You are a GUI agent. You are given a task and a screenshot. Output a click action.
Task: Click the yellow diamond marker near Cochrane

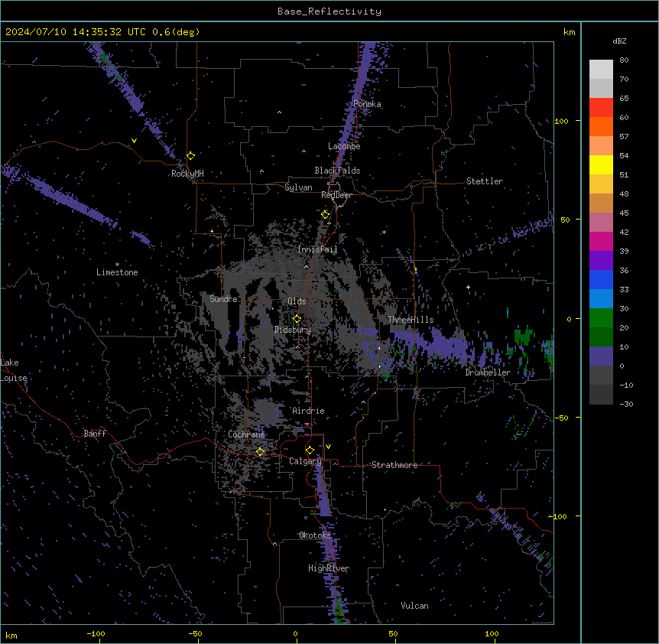click(260, 451)
